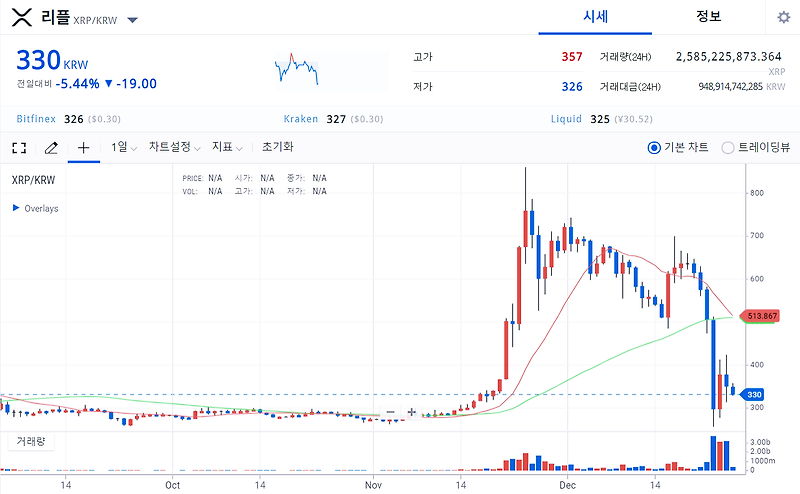Click the 거래량 volume panel label
The height and width of the screenshot is (494, 800).
point(31,441)
